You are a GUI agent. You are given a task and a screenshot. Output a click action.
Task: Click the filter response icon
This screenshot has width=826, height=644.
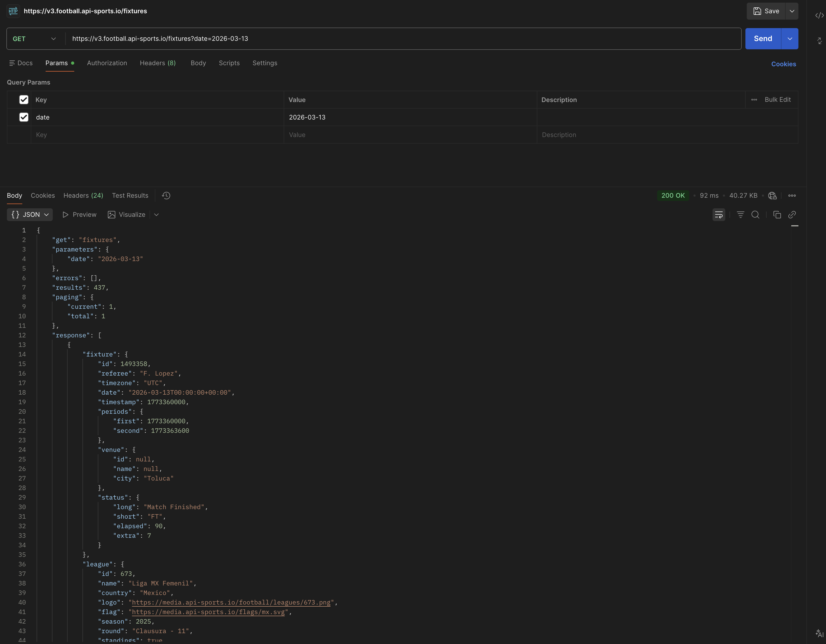[740, 215]
